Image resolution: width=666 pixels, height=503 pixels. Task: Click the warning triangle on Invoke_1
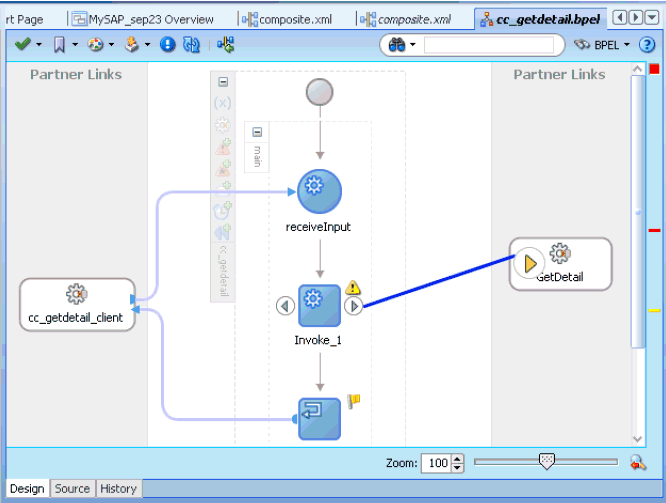[x=353, y=288]
